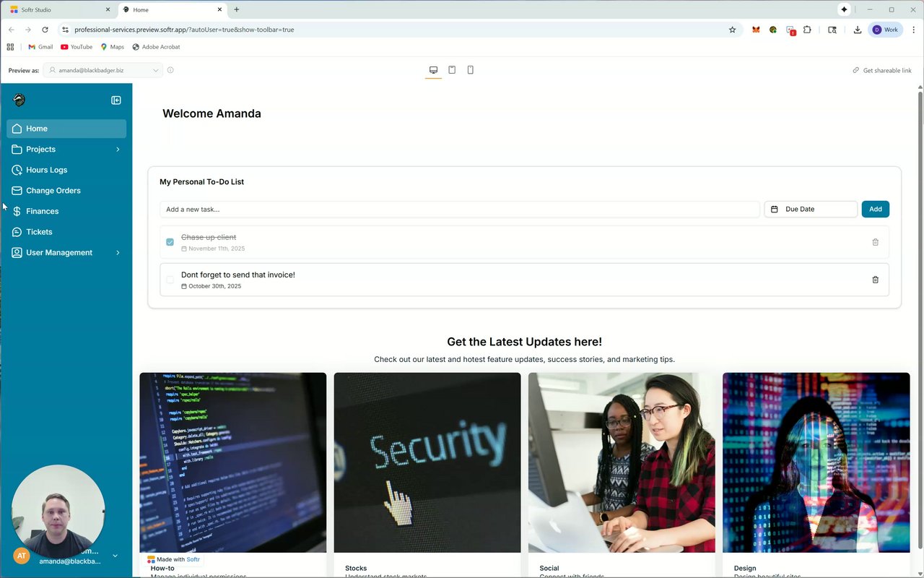The image size is (924, 578).
Task: Open the Security image Stocks card
Action: [427, 462]
